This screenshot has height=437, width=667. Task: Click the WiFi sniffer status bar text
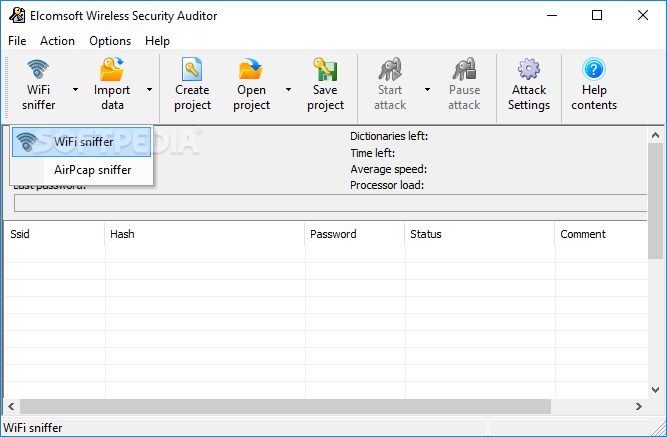click(33, 428)
